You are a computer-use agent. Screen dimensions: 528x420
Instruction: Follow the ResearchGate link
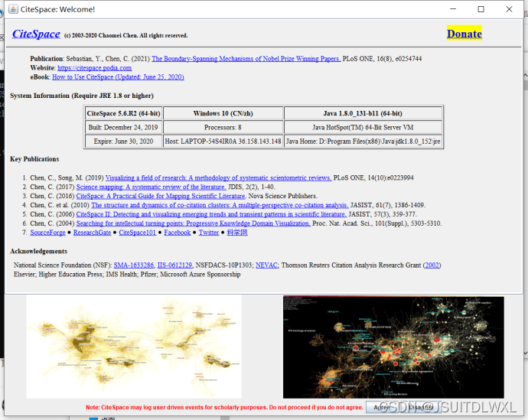coord(92,233)
